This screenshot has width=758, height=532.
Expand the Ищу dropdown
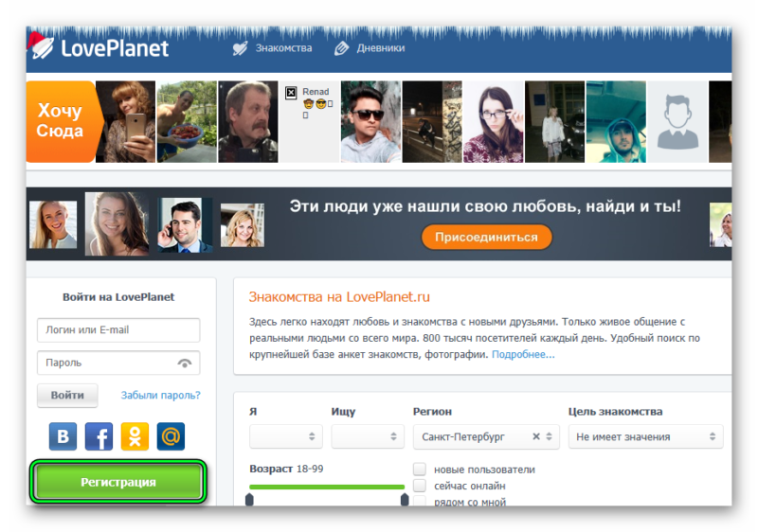(368, 437)
